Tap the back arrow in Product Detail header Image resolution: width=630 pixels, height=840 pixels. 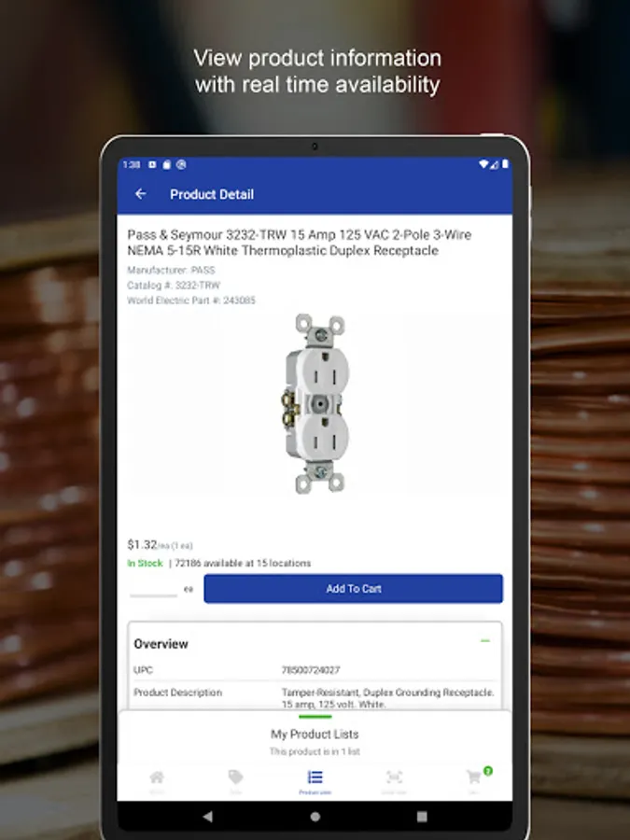click(140, 194)
